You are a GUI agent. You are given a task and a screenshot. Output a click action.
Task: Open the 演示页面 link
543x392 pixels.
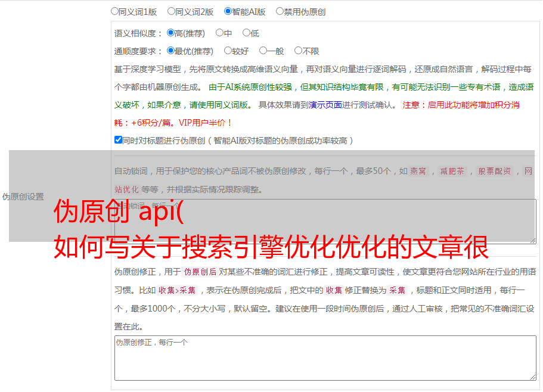(x=325, y=105)
